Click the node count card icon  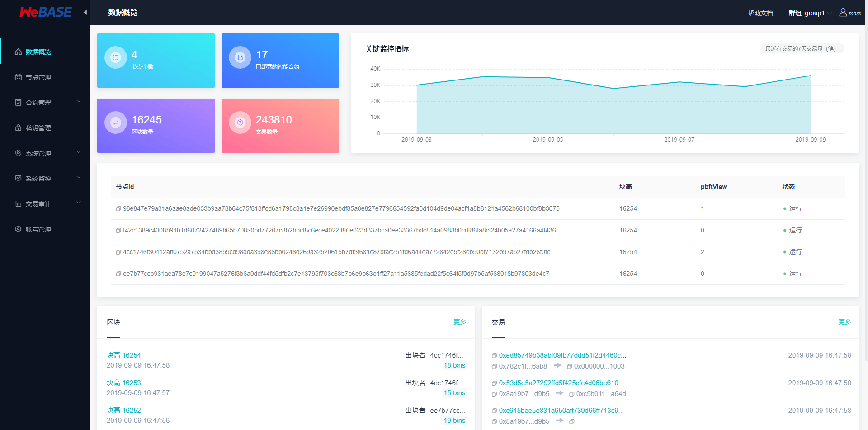[116, 57]
